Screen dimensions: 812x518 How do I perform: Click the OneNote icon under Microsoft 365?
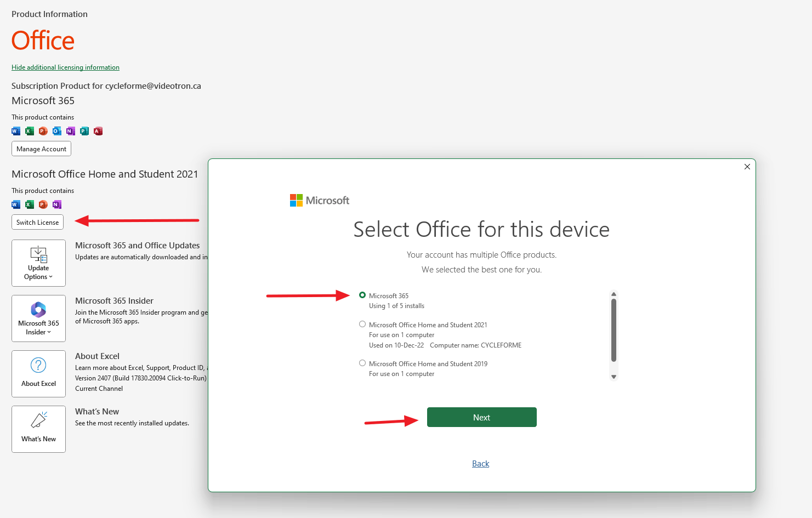[71, 131]
